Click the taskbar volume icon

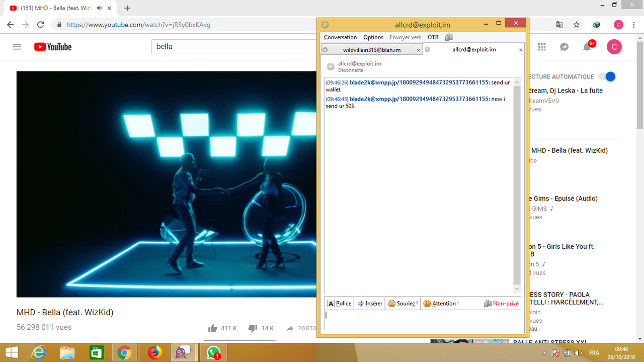(x=578, y=353)
